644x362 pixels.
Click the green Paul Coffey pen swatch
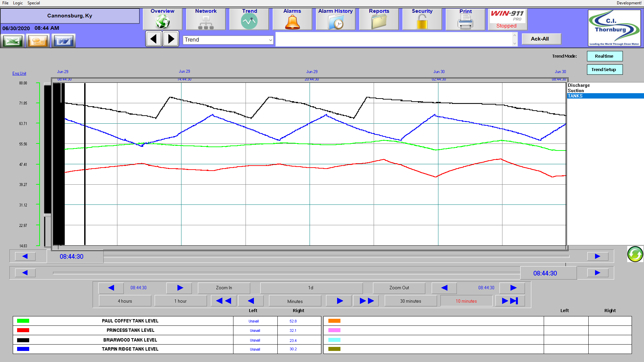[23, 321]
